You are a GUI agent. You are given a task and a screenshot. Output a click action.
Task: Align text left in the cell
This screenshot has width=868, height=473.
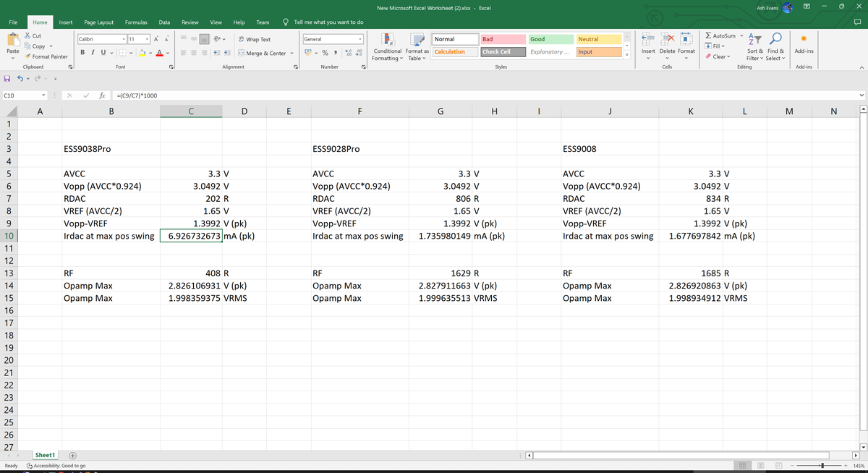(x=183, y=53)
